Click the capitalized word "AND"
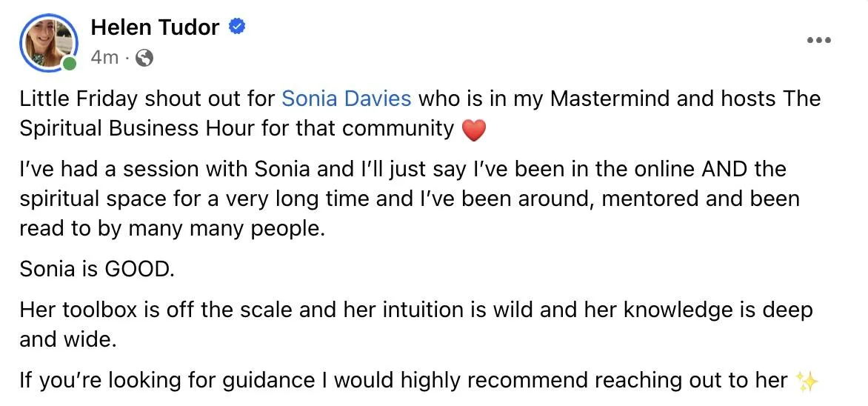This screenshot has width=868, height=406. 724,169
